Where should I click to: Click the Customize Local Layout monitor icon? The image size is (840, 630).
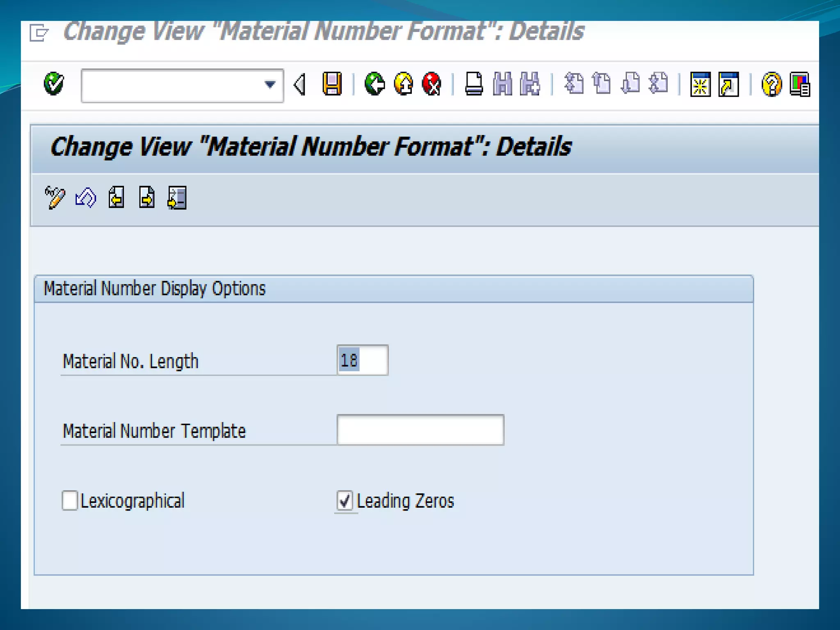pyautogui.click(x=799, y=84)
